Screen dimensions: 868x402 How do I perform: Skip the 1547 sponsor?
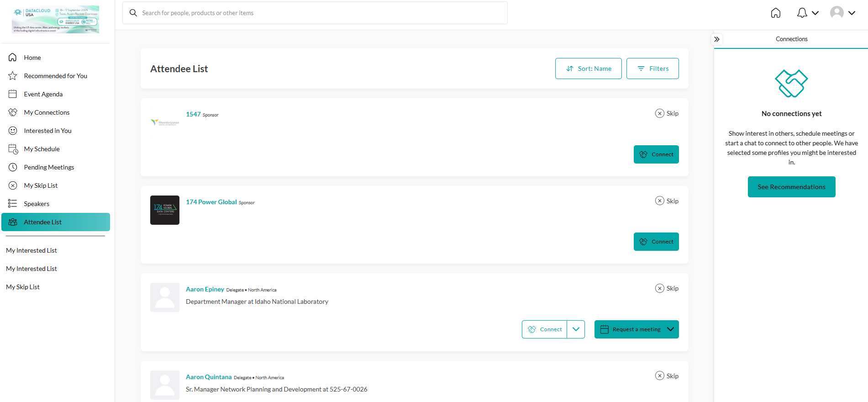(x=667, y=113)
